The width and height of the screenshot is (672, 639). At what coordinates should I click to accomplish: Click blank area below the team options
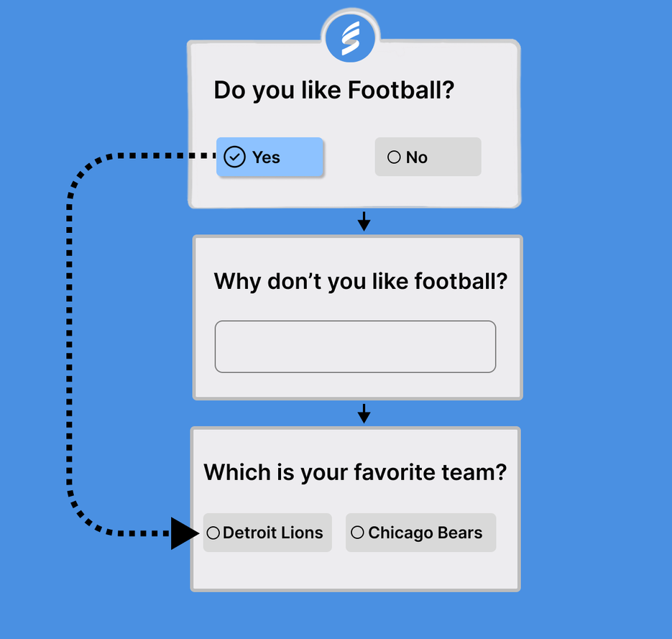(x=355, y=571)
